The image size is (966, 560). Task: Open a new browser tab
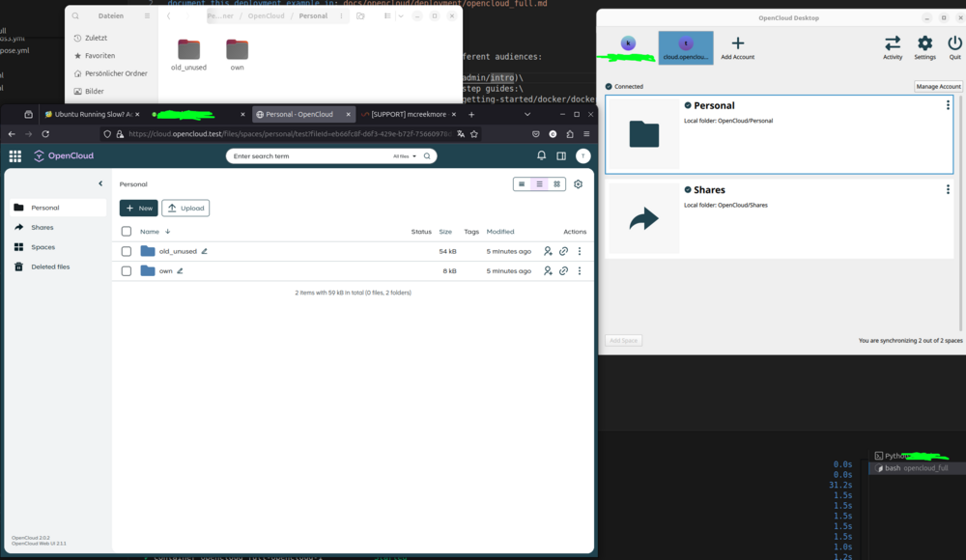click(471, 115)
